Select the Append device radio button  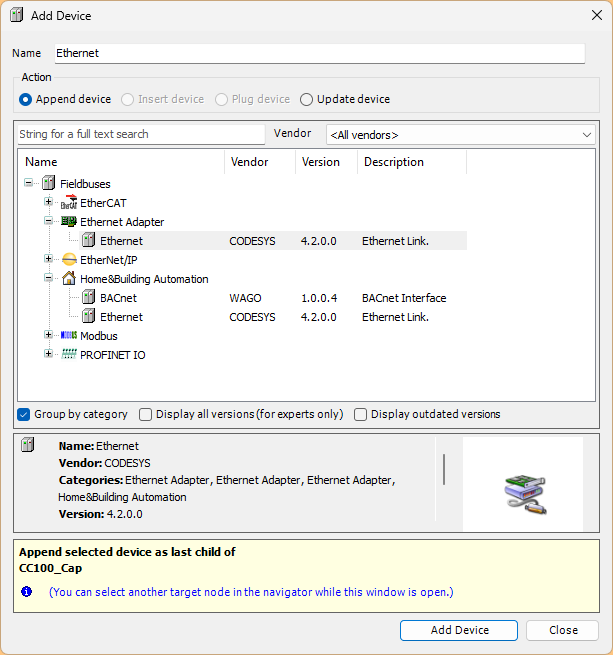25,99
